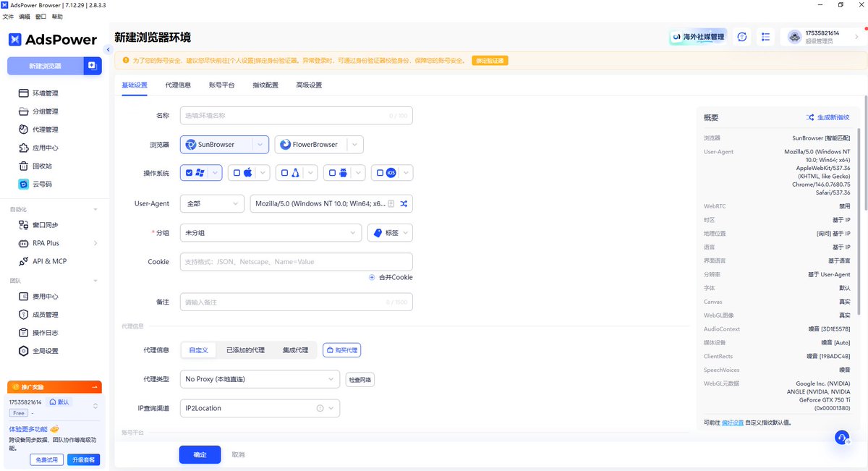This screenshot has height=471, width=868.
Task: Open the customer support headset icon
Action: coord(841,438)
